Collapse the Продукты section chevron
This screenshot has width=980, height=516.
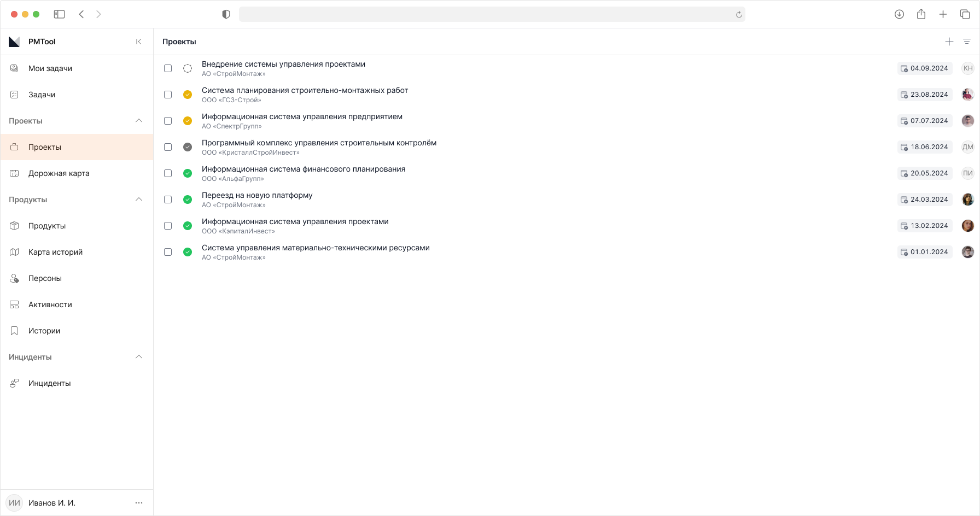(139, 200)
